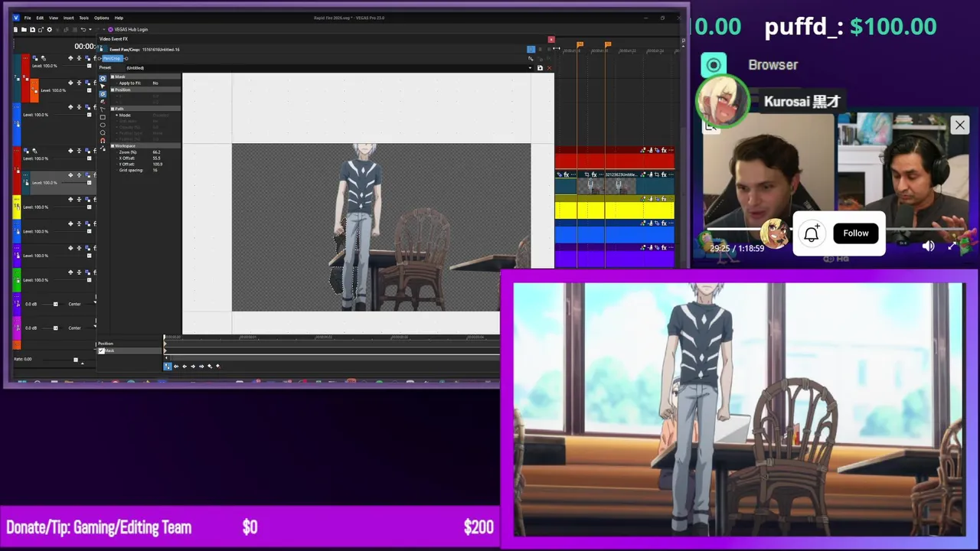Click the New project toolbar icon
This screenshot has width=980, height=551.
point(15,29)
